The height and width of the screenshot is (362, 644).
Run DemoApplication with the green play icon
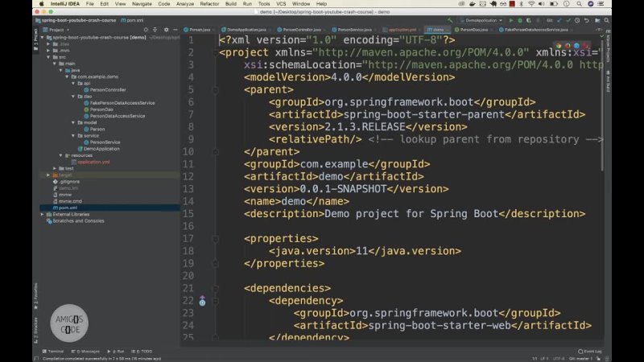point(511,20)
